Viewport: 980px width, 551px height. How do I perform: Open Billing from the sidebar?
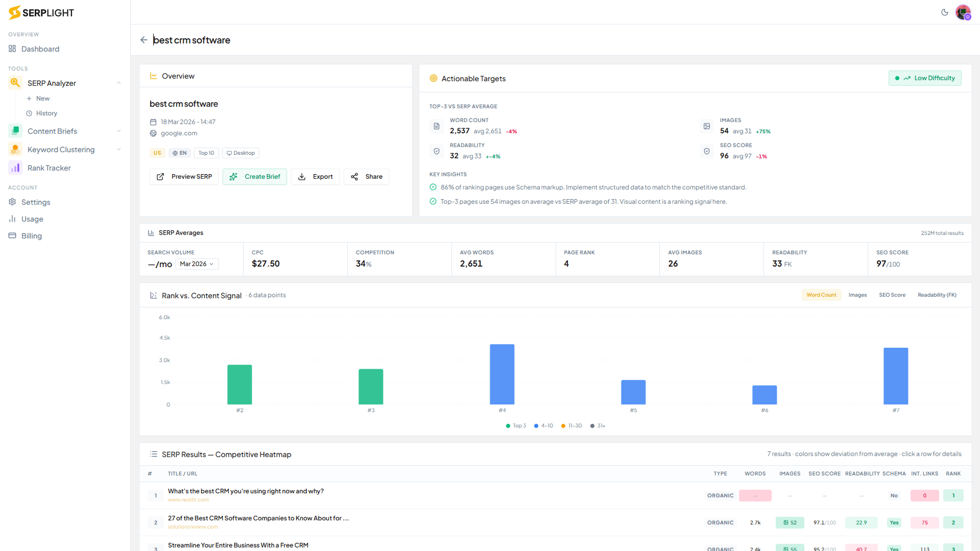pyautogui.click(x=32, y=235)
